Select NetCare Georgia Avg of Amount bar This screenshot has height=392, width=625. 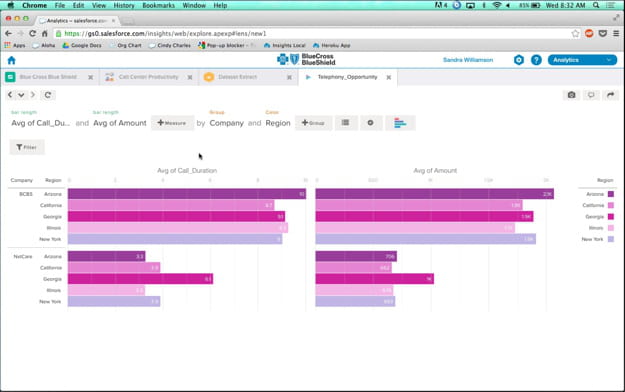pyautogui.click(x=375, y=279)
